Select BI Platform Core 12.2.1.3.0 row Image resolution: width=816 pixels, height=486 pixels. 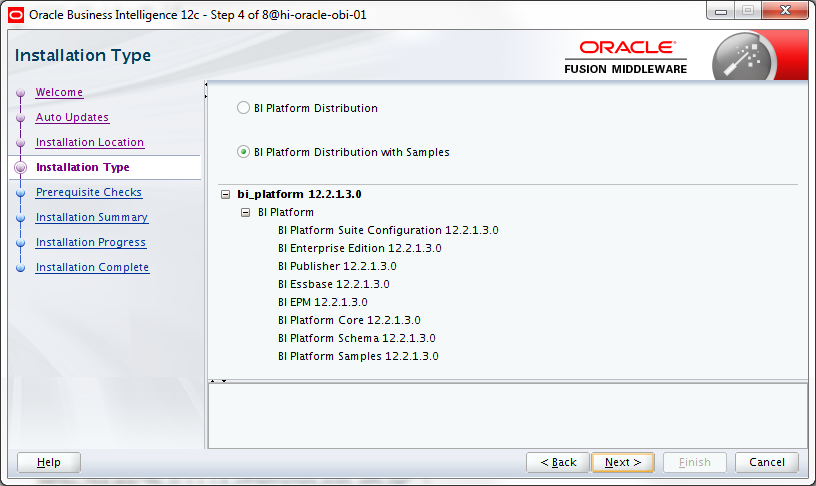click(349, 320)
